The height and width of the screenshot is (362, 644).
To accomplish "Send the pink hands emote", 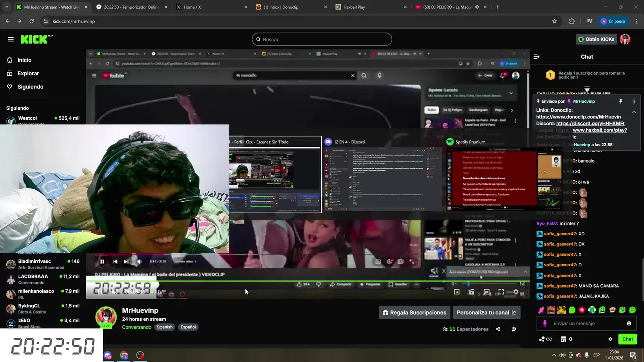I will (x=541, y=310).
